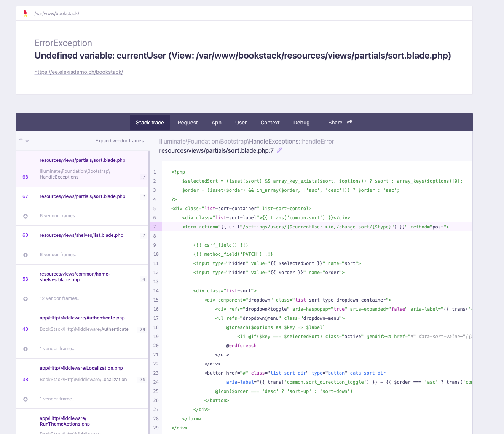Click the plus icon above shelves list.blade.php frame
This screenshot has width=504, height=434.
point(25,215)
